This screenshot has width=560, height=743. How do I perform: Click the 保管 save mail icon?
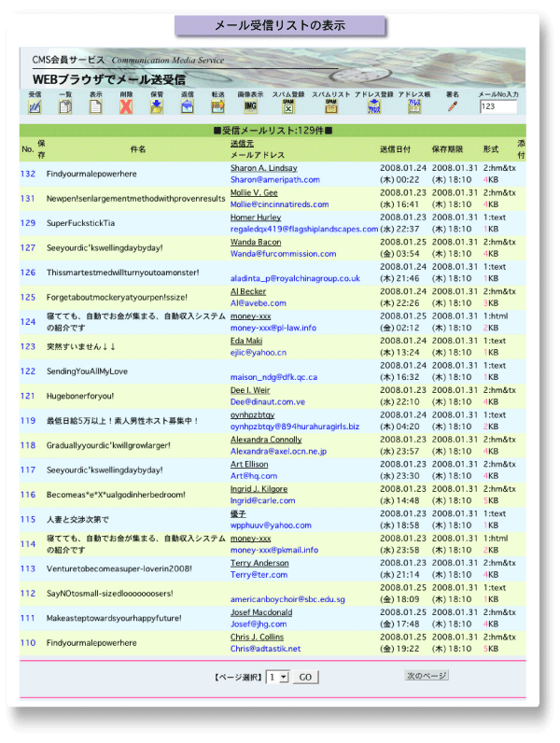pos(157,106)
